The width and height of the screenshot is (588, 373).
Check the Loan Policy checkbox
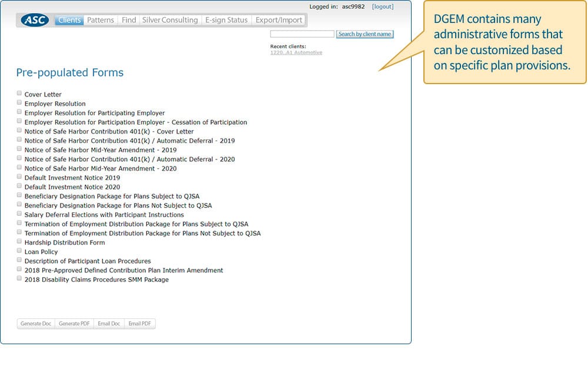pyautogui.click(x=19, y=251)
